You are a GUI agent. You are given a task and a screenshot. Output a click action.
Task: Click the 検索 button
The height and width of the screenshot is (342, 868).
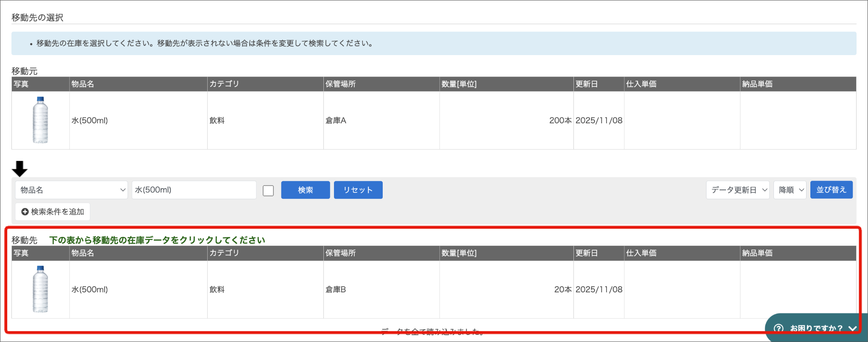click(306, 190)
